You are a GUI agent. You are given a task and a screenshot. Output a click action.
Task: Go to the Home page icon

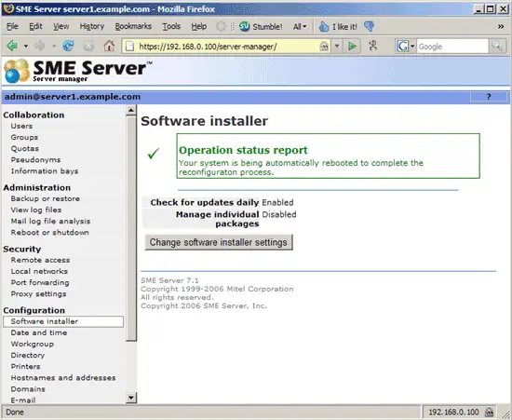(109, 46)
